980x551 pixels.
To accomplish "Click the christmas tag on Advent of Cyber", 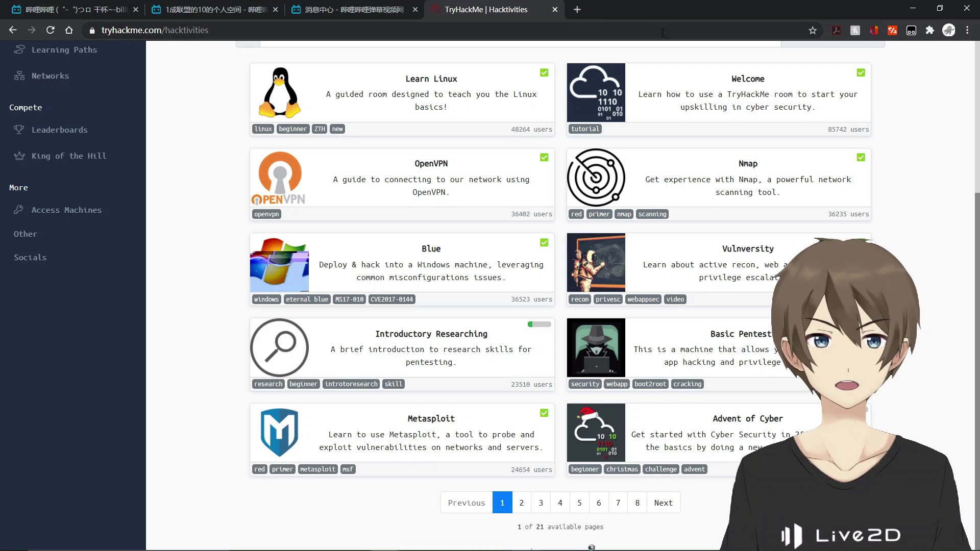I will click(x=622, y=469).
